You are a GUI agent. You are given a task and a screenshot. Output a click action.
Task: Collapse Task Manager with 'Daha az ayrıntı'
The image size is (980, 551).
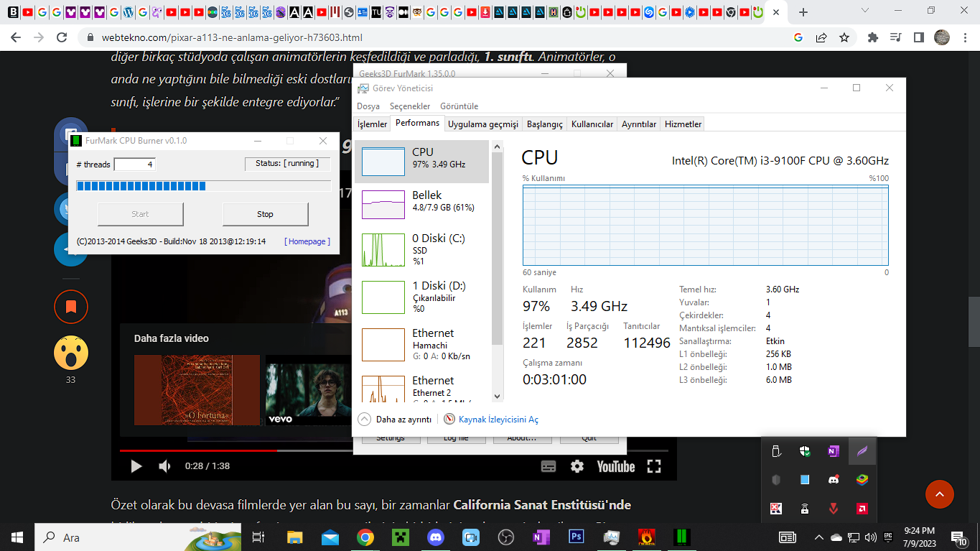pos(395,420)
